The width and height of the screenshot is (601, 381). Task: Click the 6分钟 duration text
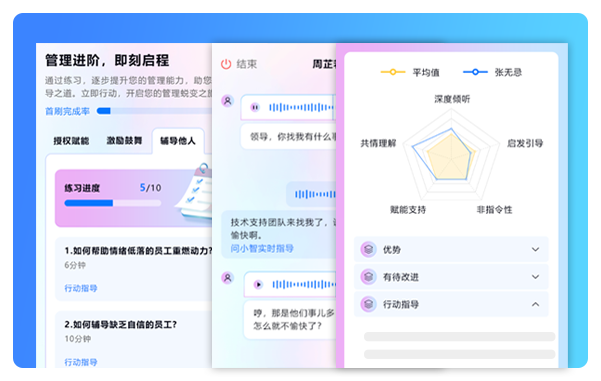point(75,265)
